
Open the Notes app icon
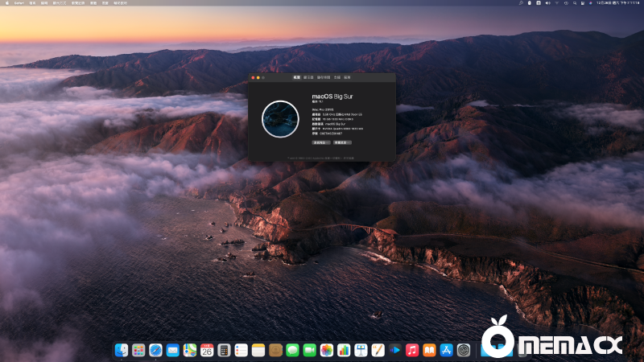click(x=258, y=350)
